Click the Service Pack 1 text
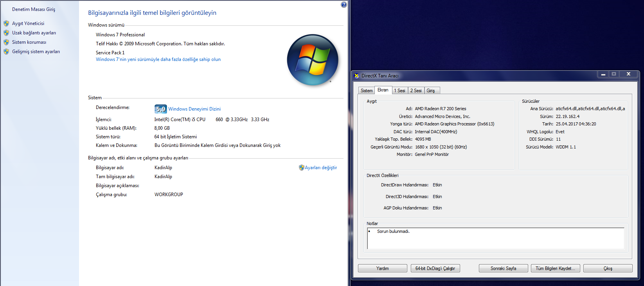This screenshot has height=286, width=644. 110,53
